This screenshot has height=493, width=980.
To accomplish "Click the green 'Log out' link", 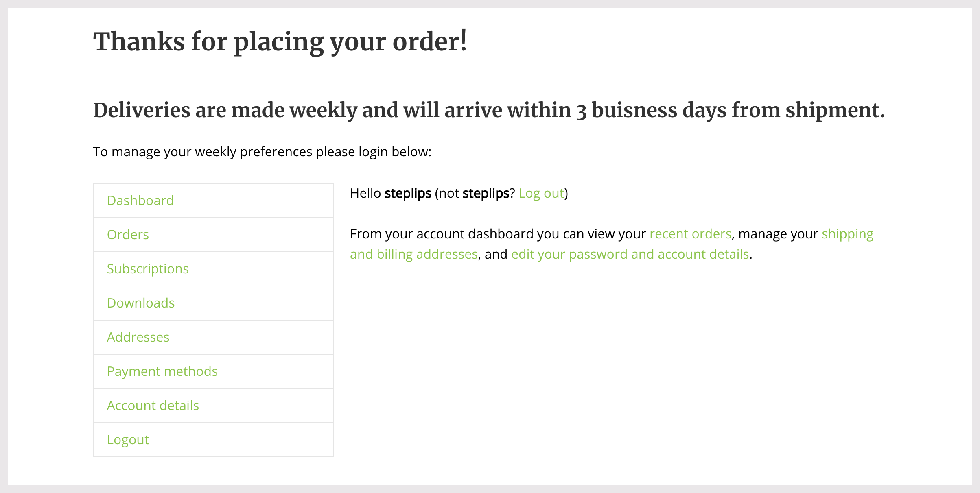I will click(541, 193).
